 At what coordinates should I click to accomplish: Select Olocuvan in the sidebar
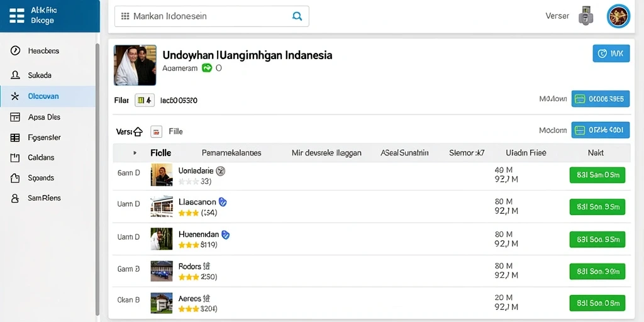tap(48, 96)
